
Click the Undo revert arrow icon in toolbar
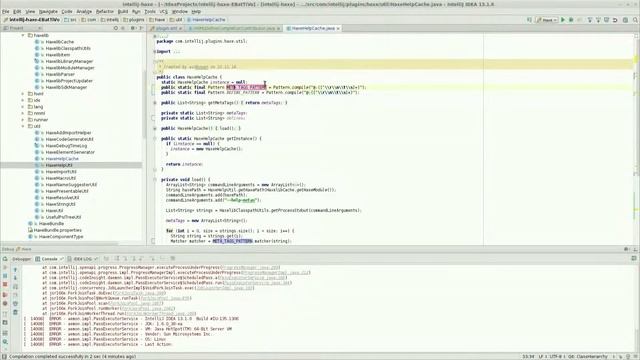pos(615,20)
